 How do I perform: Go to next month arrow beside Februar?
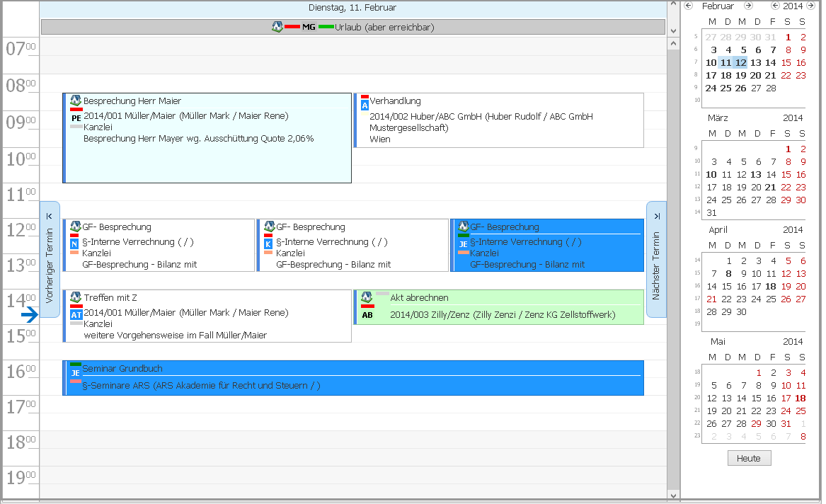[x=748, y=6]
